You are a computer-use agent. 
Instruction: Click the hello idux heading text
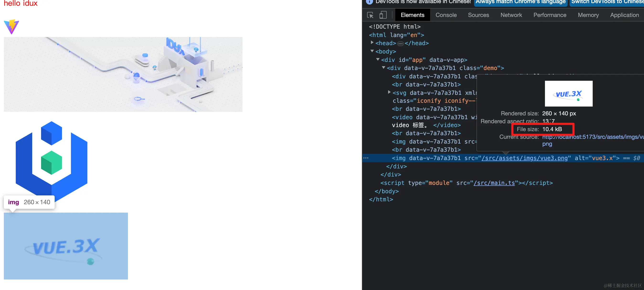coord(21,3)
